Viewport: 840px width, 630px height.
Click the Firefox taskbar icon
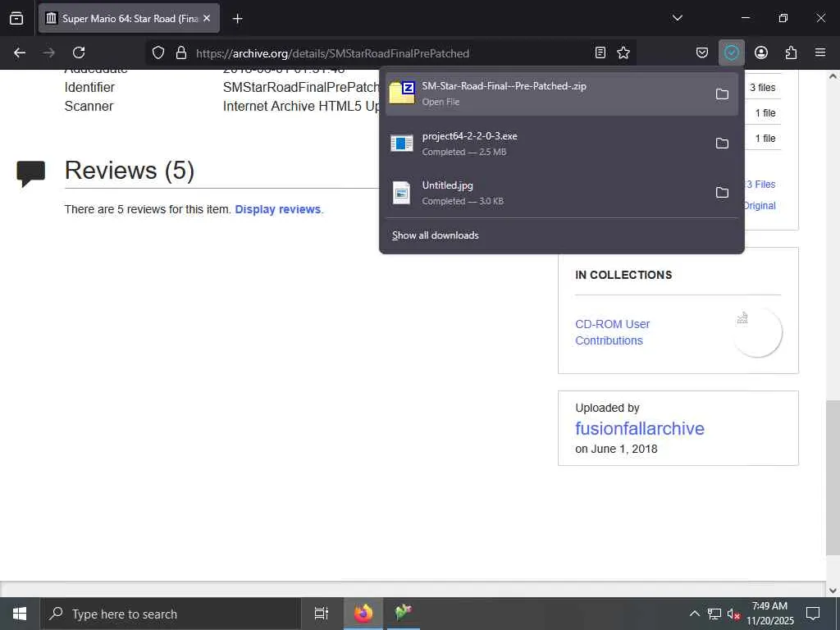363,614
